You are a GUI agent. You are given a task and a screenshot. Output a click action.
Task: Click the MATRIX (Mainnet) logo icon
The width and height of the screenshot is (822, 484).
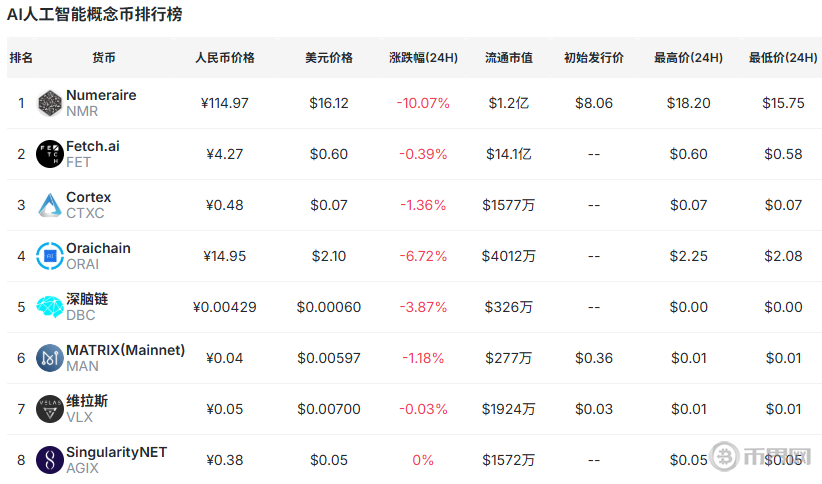coord(50,358)
